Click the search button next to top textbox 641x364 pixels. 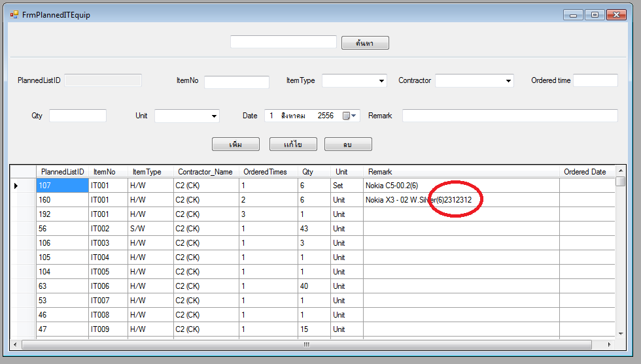pos(365,43)
